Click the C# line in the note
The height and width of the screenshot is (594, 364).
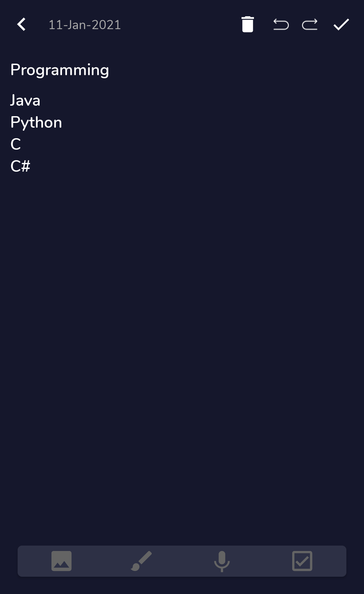click(x=20, y=166)
